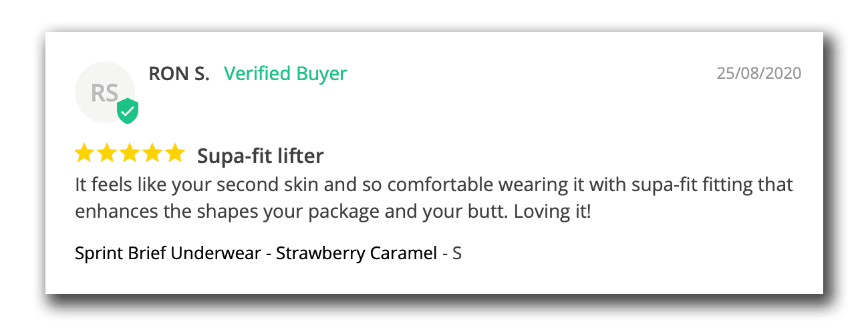Click the second line of review text
The image size is (868, 330).
click(x=333, y=212)
